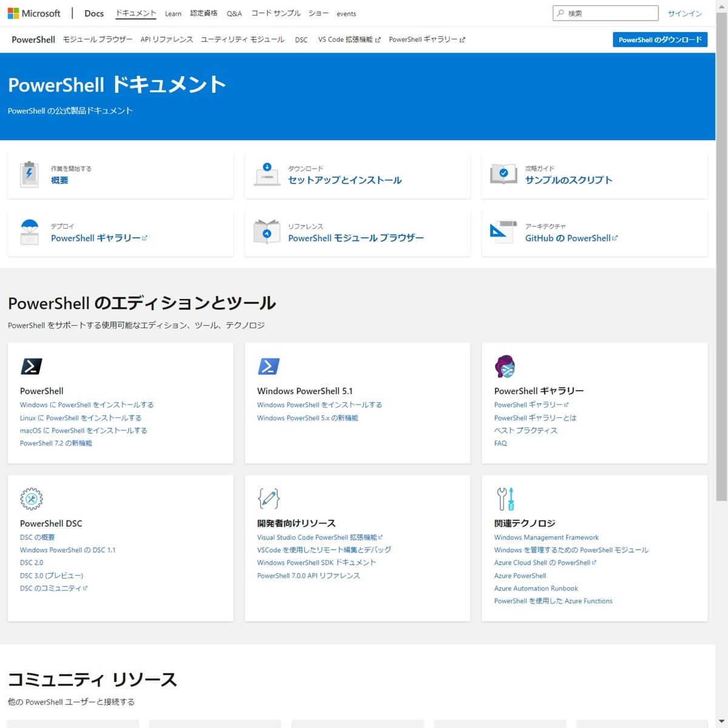The width and height of the screenshot is (728, 728).
Task: Open VSCode を使用したリモート編集とデバッグ link
Action: pyautogui.click(x=324, y=550)
